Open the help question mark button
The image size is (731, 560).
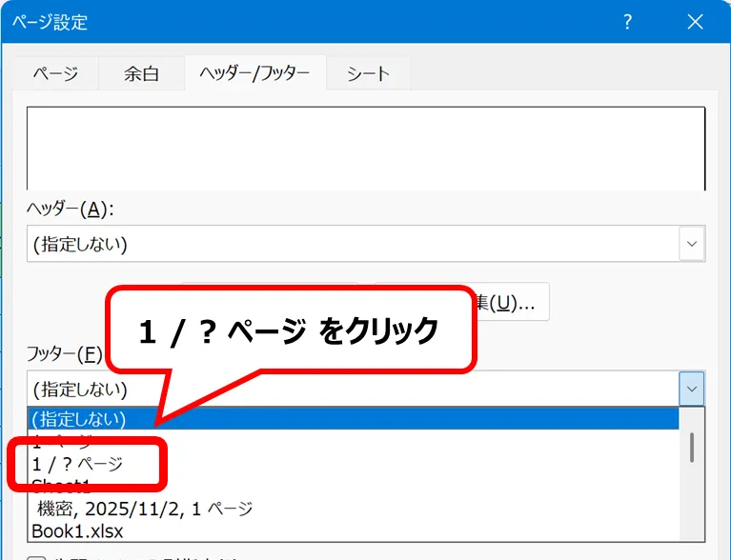tap(628, 22)
